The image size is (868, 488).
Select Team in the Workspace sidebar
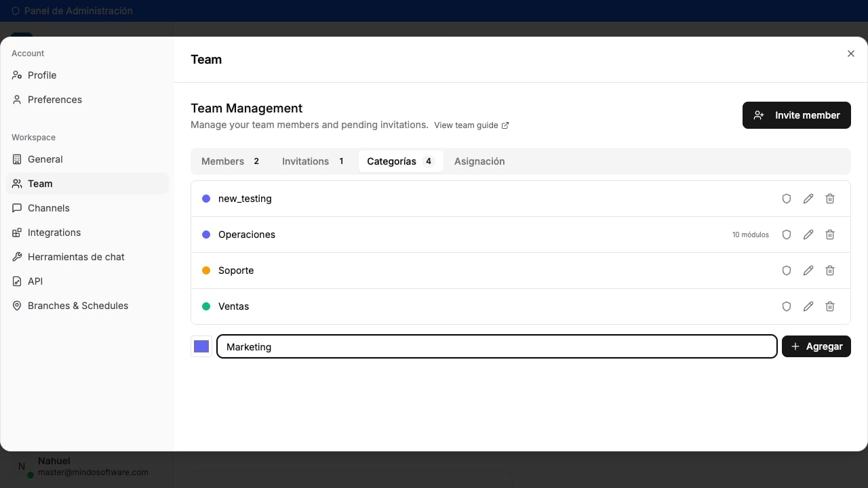tap(87, 184)
